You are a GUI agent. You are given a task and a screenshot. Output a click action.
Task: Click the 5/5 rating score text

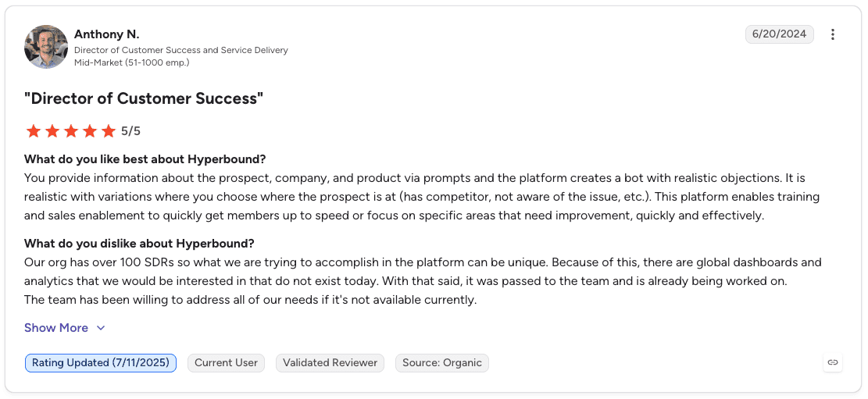(x=131, y=131)
